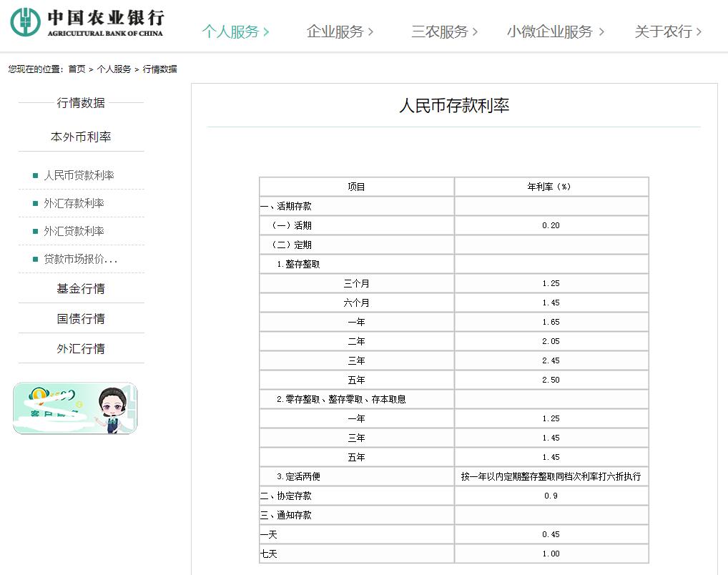Select the 行情数据 sidebar heading

click(81, 103)
